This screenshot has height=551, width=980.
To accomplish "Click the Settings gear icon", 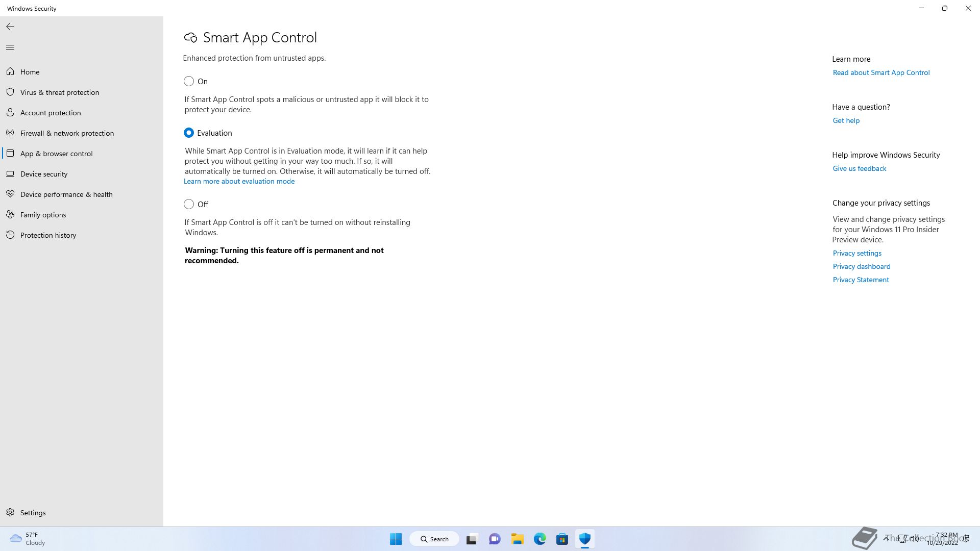I will click(x=10, y=513).
